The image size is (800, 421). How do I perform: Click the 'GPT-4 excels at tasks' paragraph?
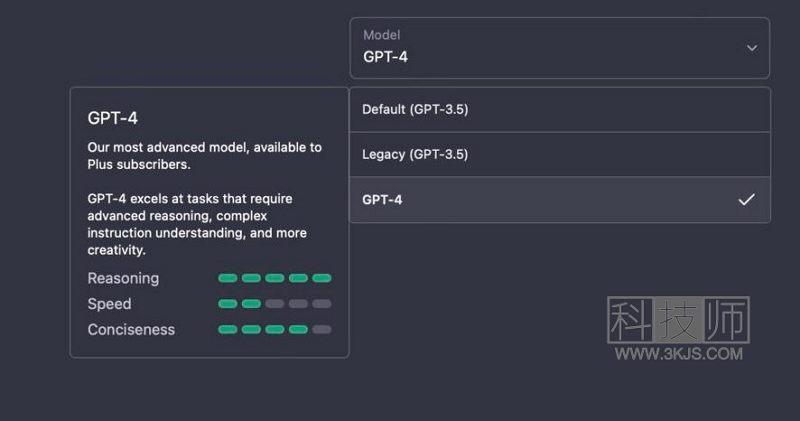[197, 224]
